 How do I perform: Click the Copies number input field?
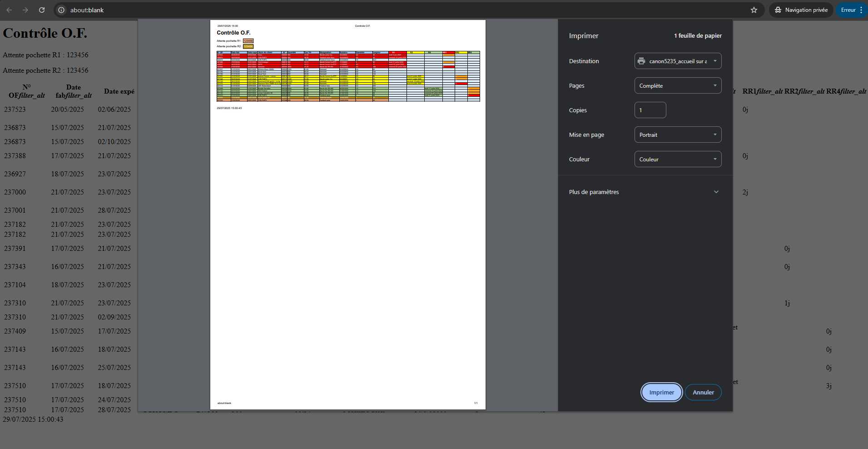coord(650,110)
